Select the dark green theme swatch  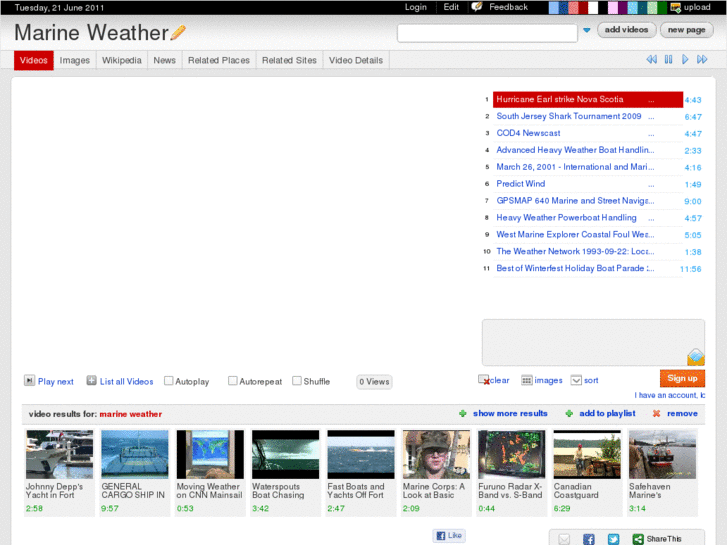click(x=662, y=7)
